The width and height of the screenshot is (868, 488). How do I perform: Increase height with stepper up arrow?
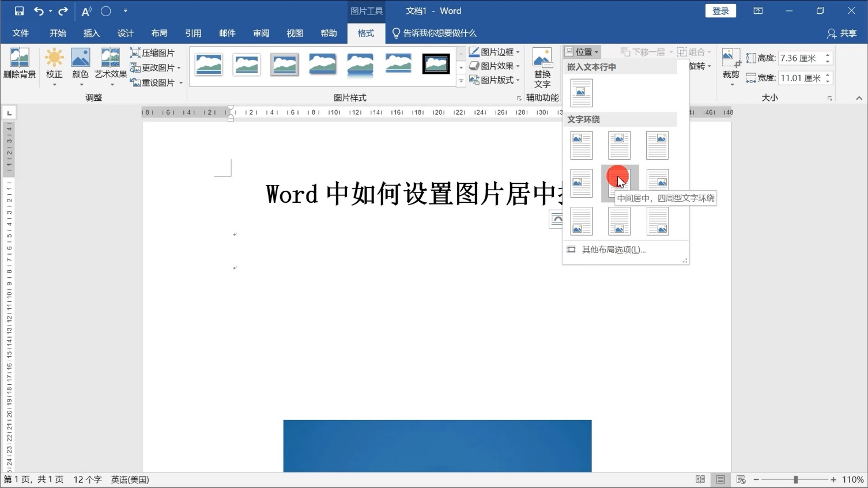point(828,55)
